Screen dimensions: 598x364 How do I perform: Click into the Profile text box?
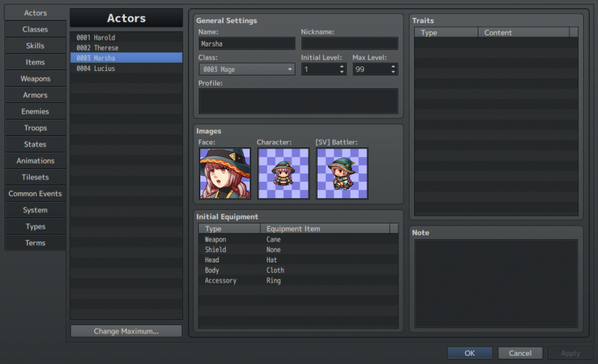coord(298,101)
